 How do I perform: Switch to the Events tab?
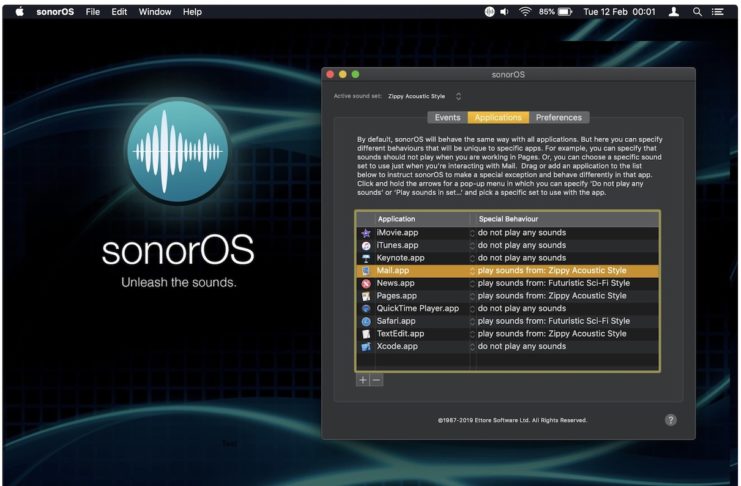pos(448,117)
